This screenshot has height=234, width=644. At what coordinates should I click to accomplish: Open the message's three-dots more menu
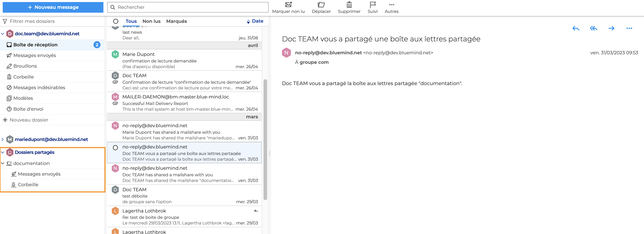[x=629, y=28]
